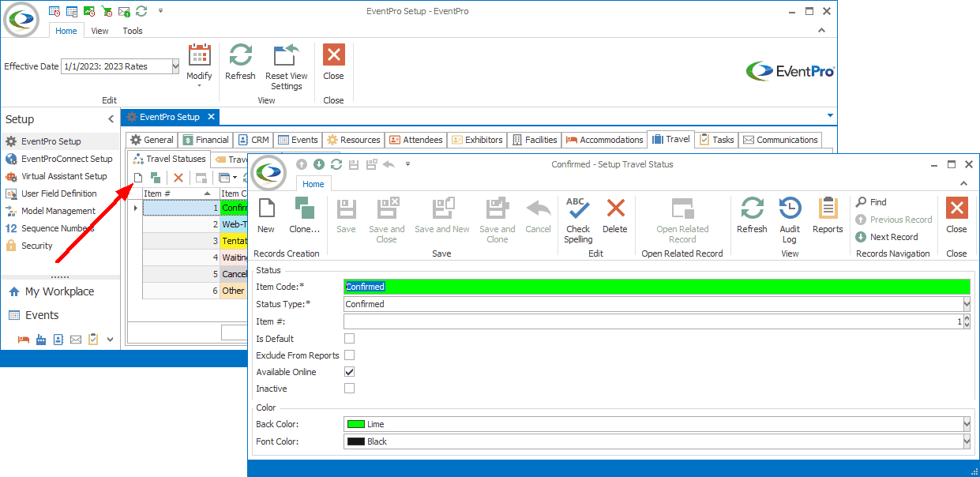980x477 pixels.
Task: Click the down-arrow next record icon in quick access bar
Action: [319, 164]
